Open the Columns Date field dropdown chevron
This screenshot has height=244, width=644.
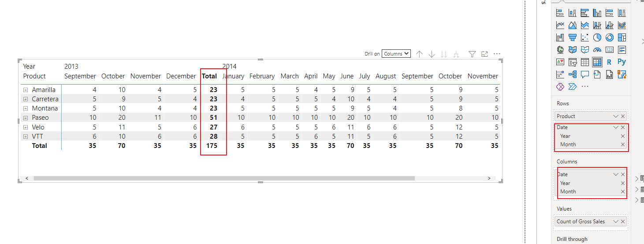(x=616, y=174)
